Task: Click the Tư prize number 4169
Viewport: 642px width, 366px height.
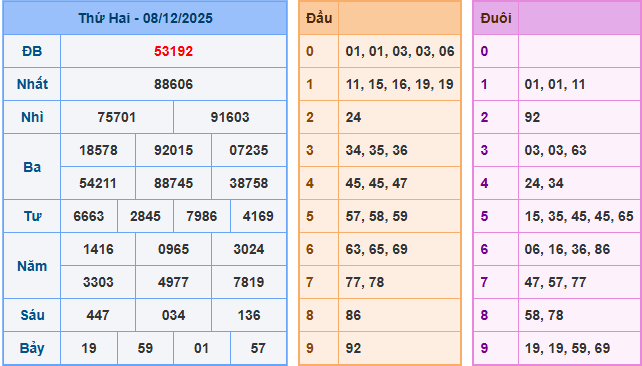Action: tap(258, 216)
